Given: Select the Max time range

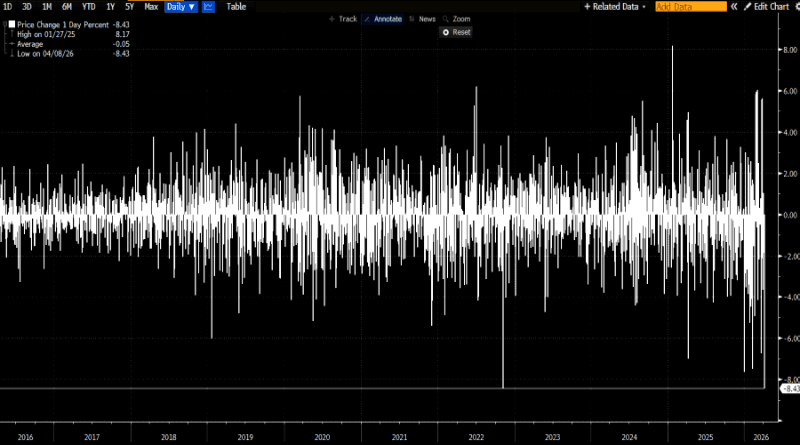Looking at the screenshot, I should tap(150, 7).
